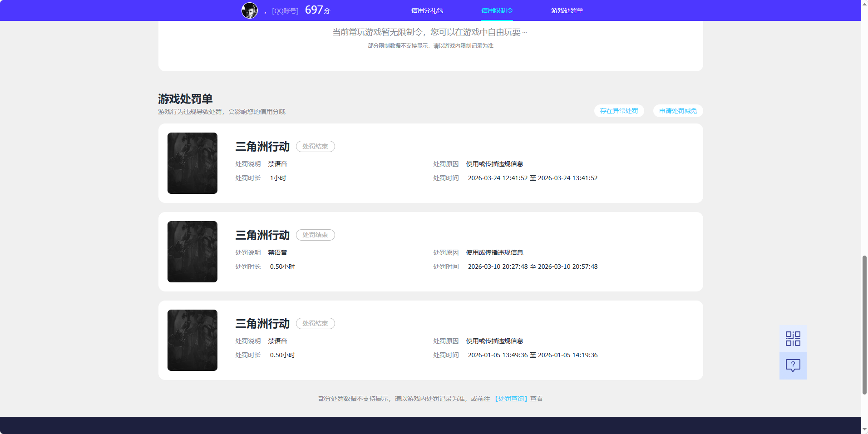Click the 处罚结束 badge on the third card
The height and width of the screenshot is (434, 868).
316,323
